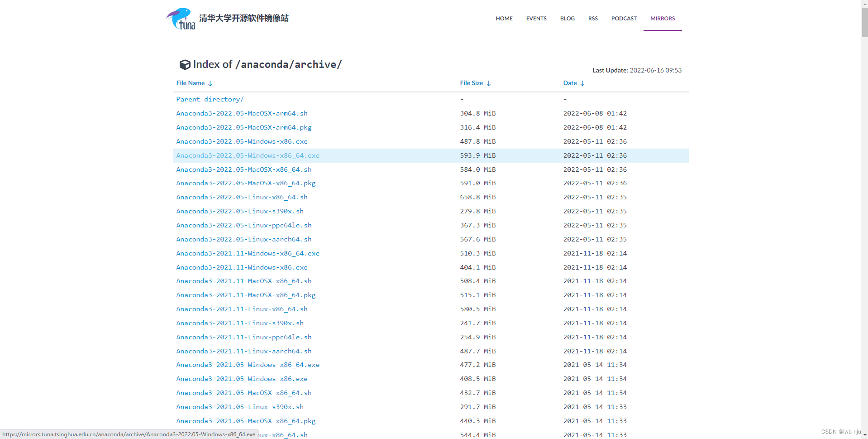Click the box icon beside Index of

(185, 65)
